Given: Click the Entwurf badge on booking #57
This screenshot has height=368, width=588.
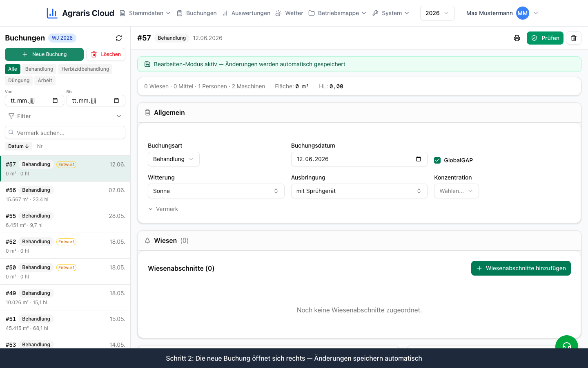Looking at the screenshot, I should (66, 164).
